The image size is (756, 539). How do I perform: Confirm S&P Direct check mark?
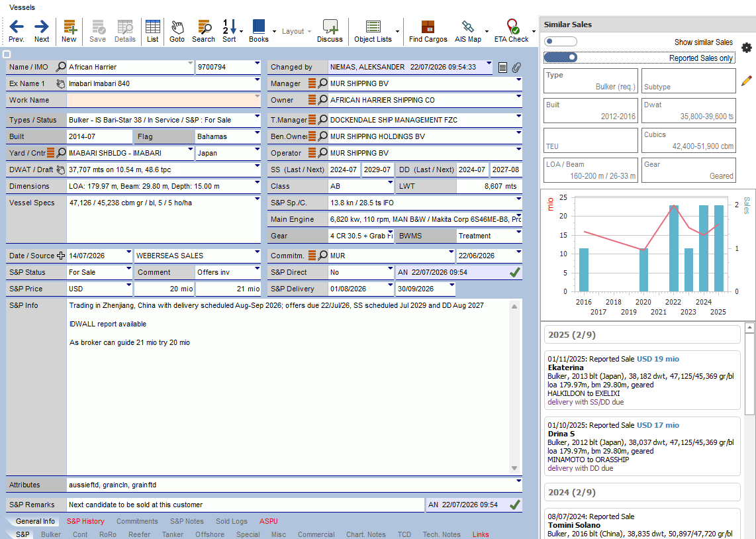(x=514, y=272)
